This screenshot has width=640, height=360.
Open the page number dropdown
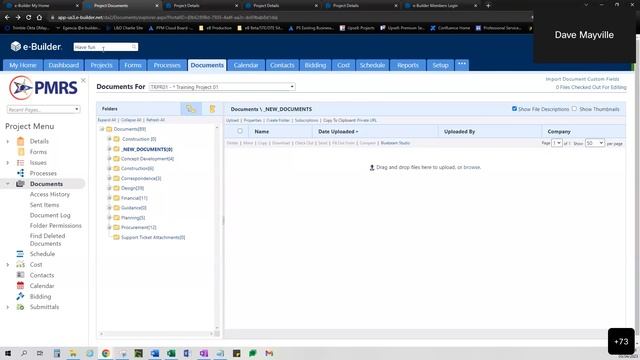click(x=557, y=143)
